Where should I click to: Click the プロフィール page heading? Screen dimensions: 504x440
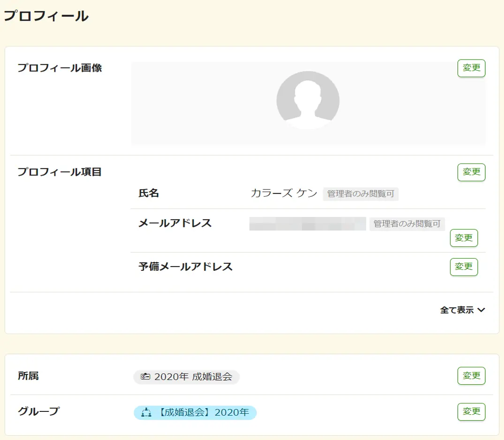46,16
